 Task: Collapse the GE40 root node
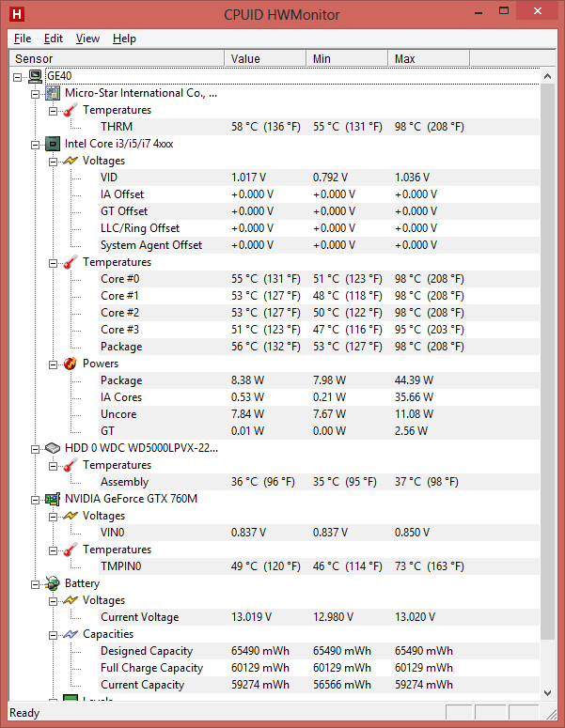17,77
